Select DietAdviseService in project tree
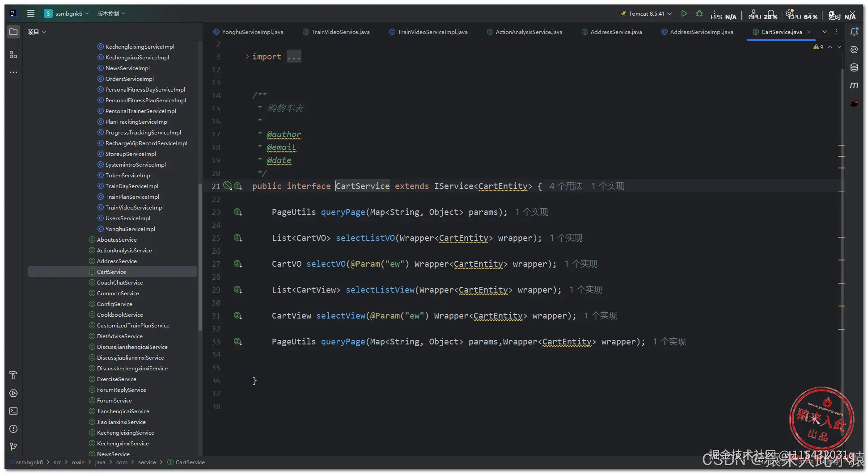This screenshot has width=868, height=474. click(119, 336)
